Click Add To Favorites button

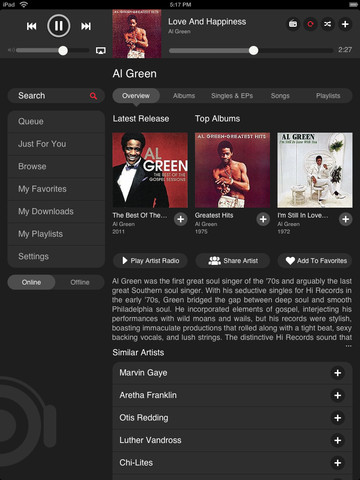point(315,261)
